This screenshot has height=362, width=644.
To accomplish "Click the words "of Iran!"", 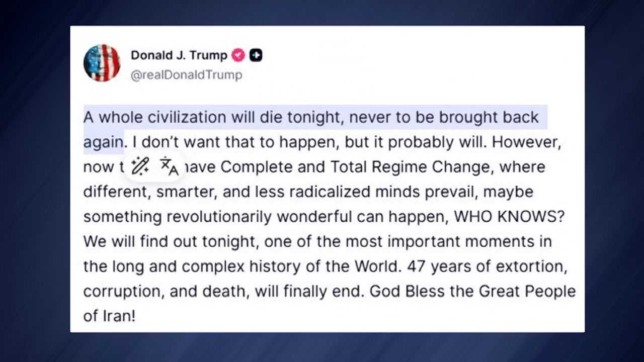I will [109, 316].
